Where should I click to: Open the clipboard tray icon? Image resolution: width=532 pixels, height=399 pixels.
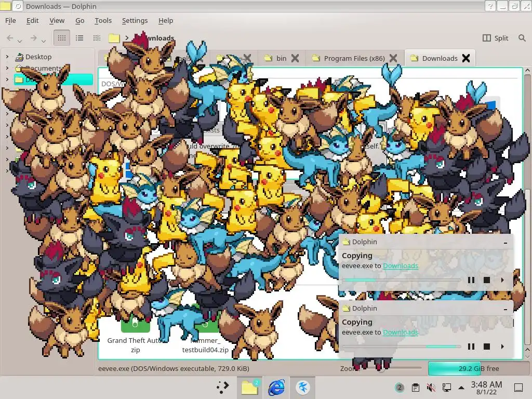415,388
